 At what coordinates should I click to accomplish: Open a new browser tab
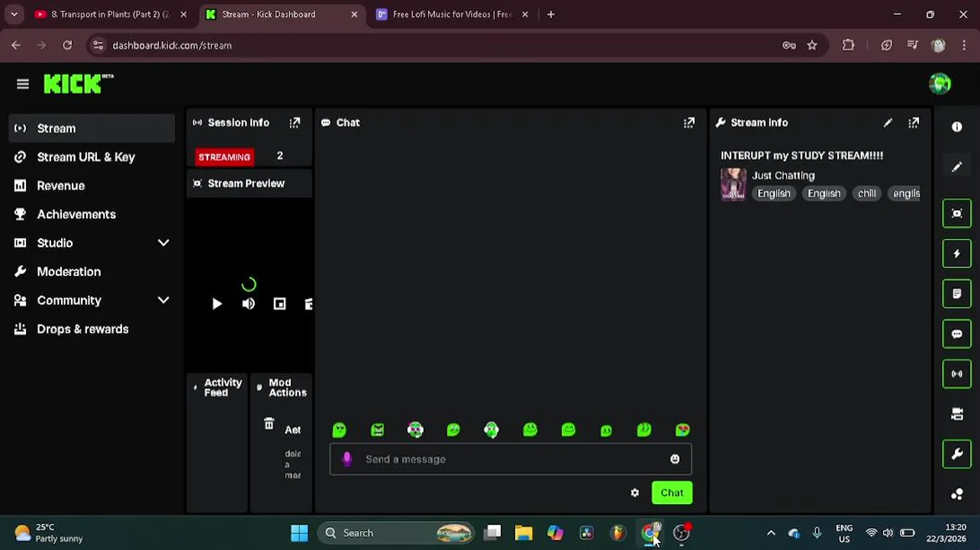[x=550, y=14]
